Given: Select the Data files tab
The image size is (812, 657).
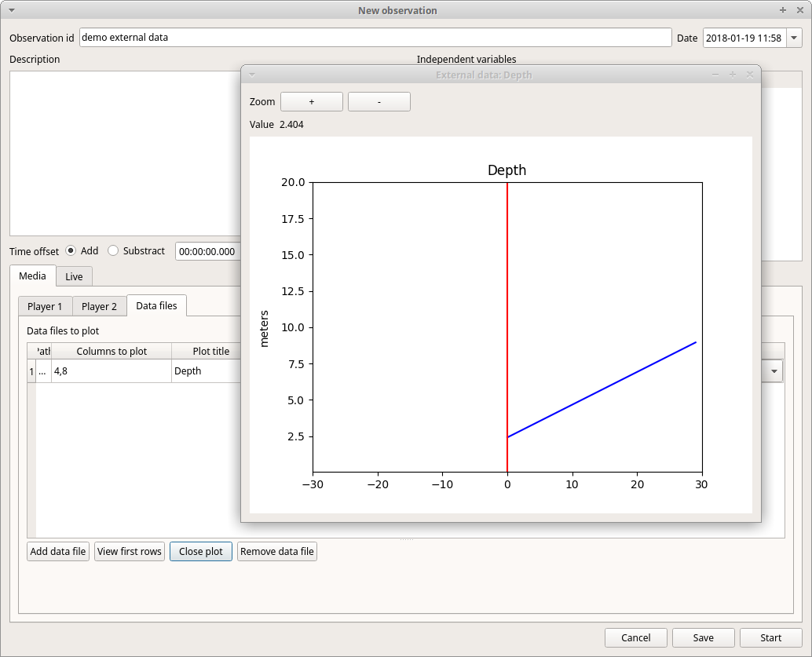Looking at the screenshot, I should pos(156,306).
